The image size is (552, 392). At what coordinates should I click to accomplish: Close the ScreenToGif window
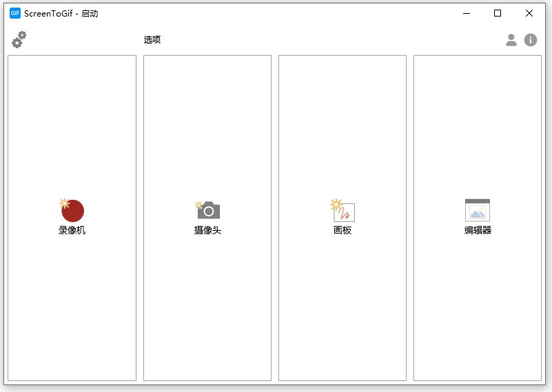(x=529, y=13)
